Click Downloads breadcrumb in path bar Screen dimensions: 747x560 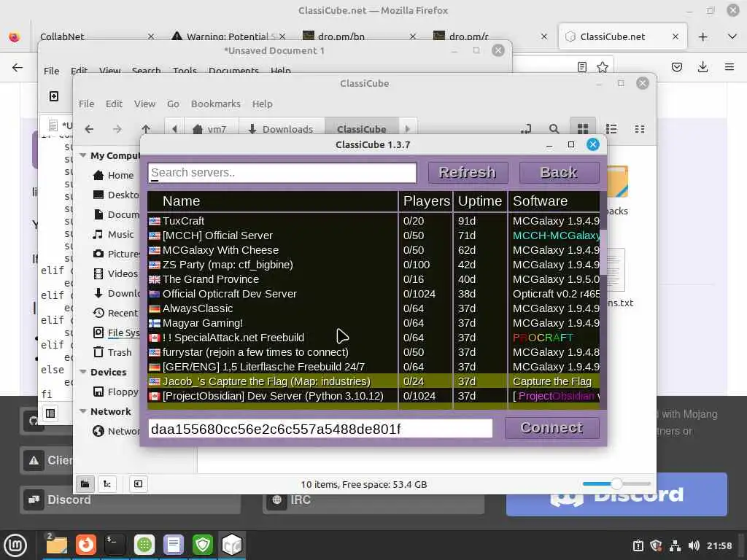(281, 129)
